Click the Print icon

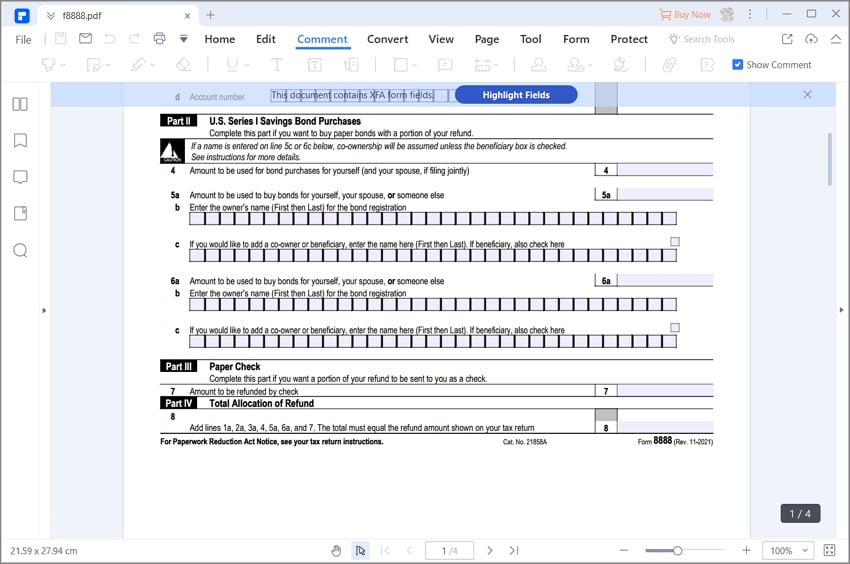click(159, 39)
